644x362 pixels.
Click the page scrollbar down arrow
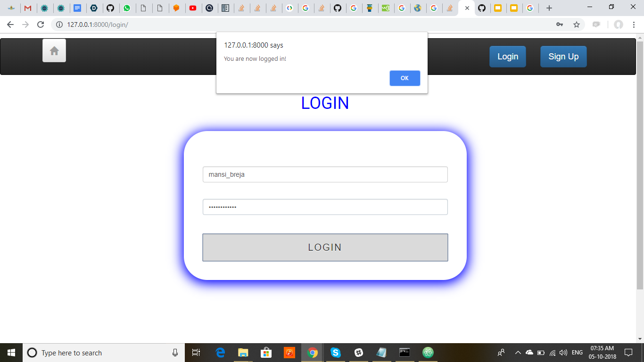point(640,339)
